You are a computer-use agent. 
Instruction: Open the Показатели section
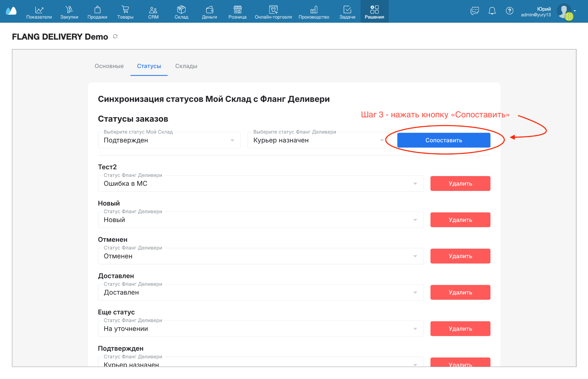[x=39, y=13]
